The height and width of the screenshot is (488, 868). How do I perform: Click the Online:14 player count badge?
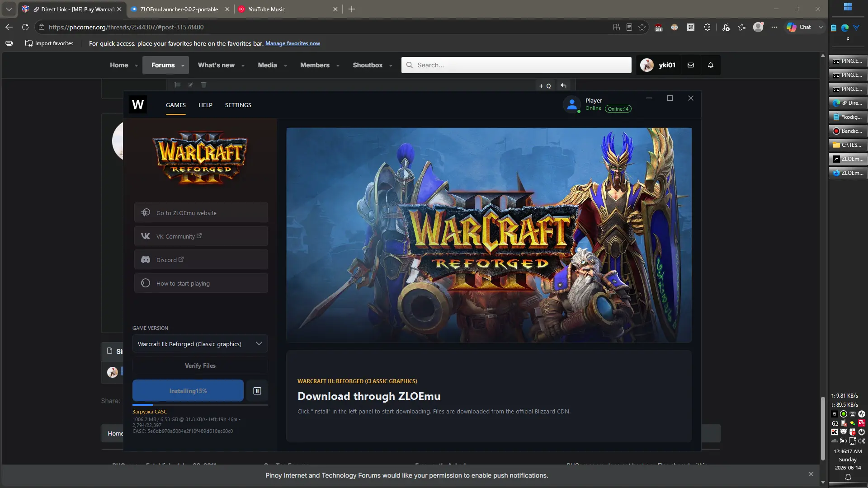pyautogui.click(x=618, y=109)
